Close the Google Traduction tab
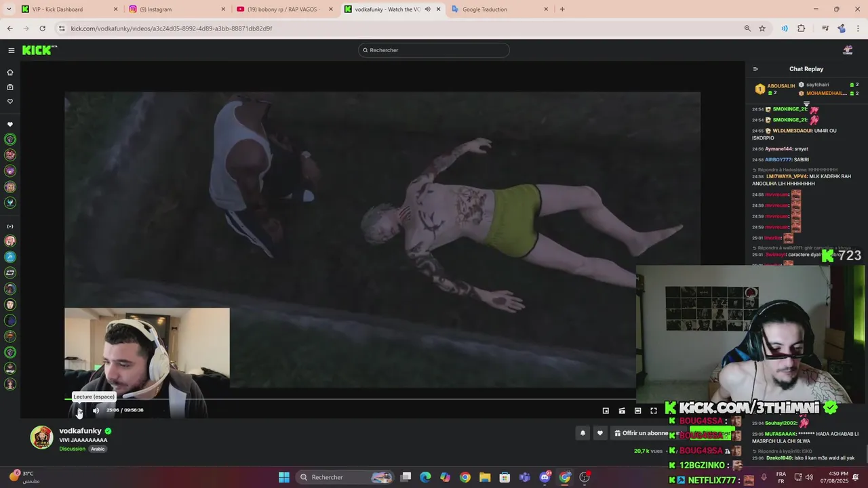 (x=546, y=9)
